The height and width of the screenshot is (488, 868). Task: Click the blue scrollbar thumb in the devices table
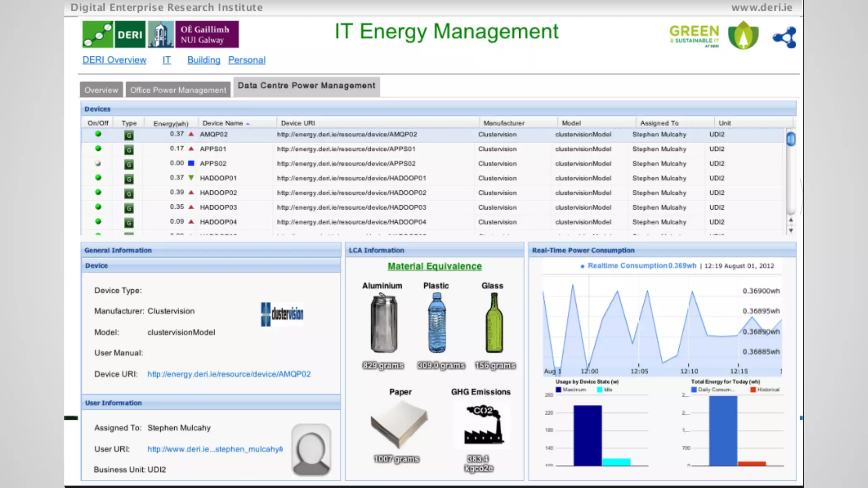[791, 139]
